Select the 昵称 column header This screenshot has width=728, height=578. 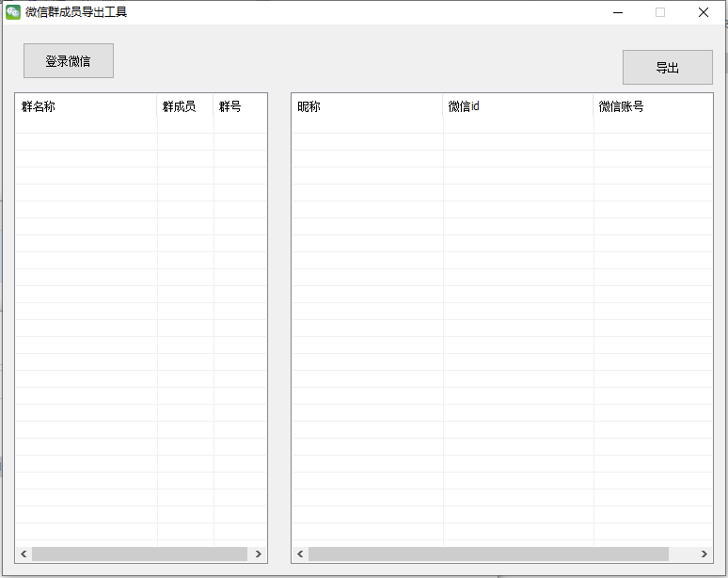click(367, 106)
